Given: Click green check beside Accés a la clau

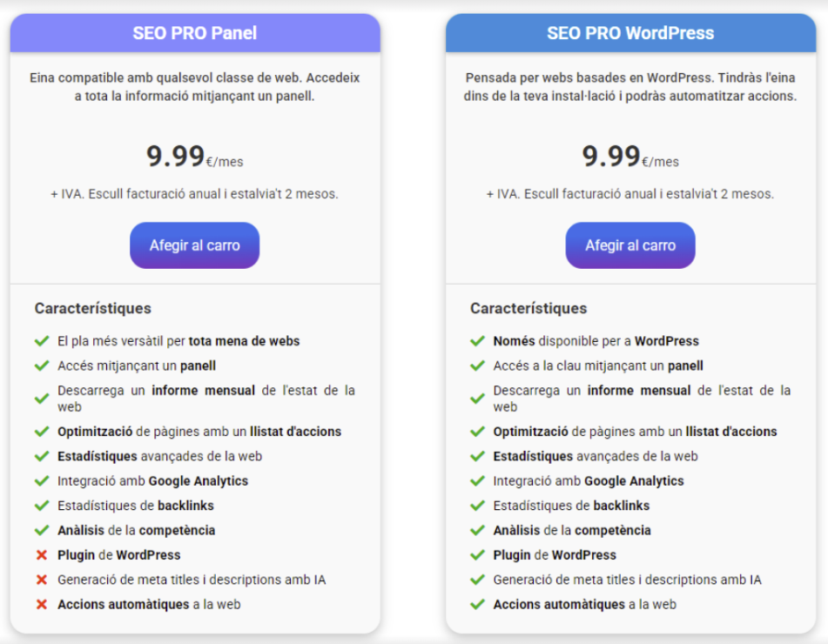Looking at the screenshot, I should 477,366.
